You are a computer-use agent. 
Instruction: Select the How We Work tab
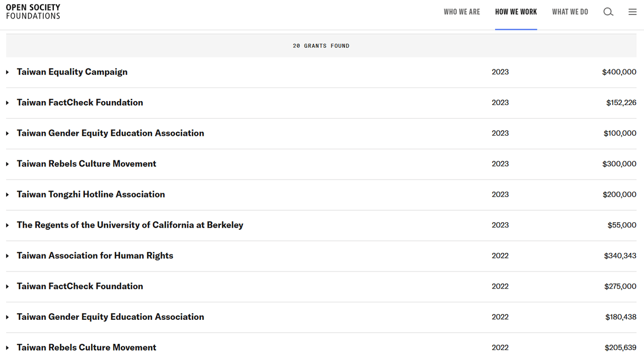click(516, 12)
